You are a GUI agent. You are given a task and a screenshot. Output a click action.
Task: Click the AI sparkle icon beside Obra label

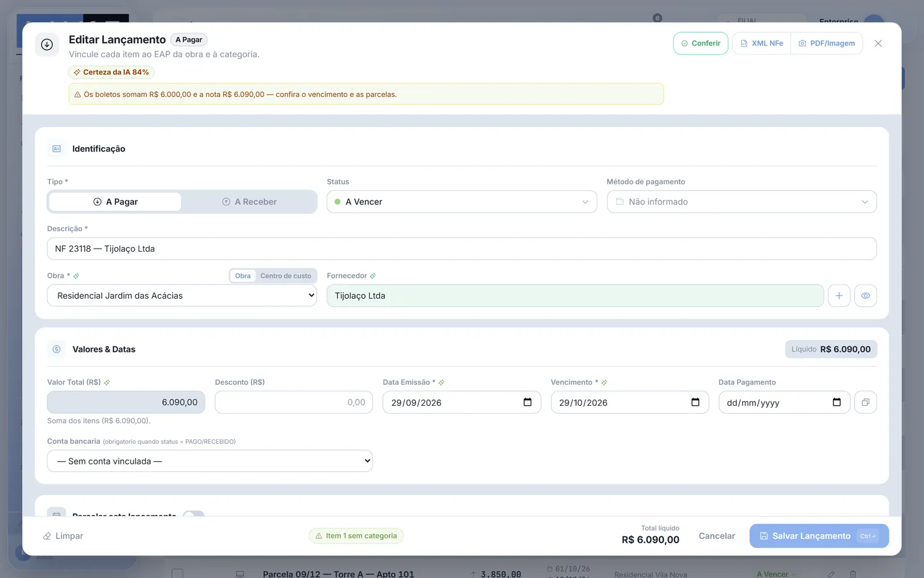pyautogui.click(x=76, y=276)
